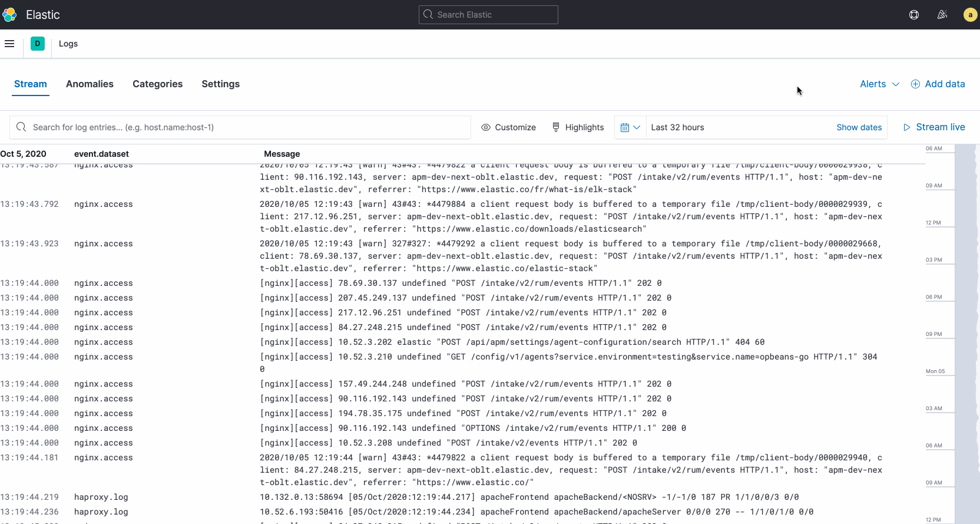The width and height of the screenshot is (980, 524).
Task: Click the 84.27.248.215 undefined POST message
Action: 463,328
